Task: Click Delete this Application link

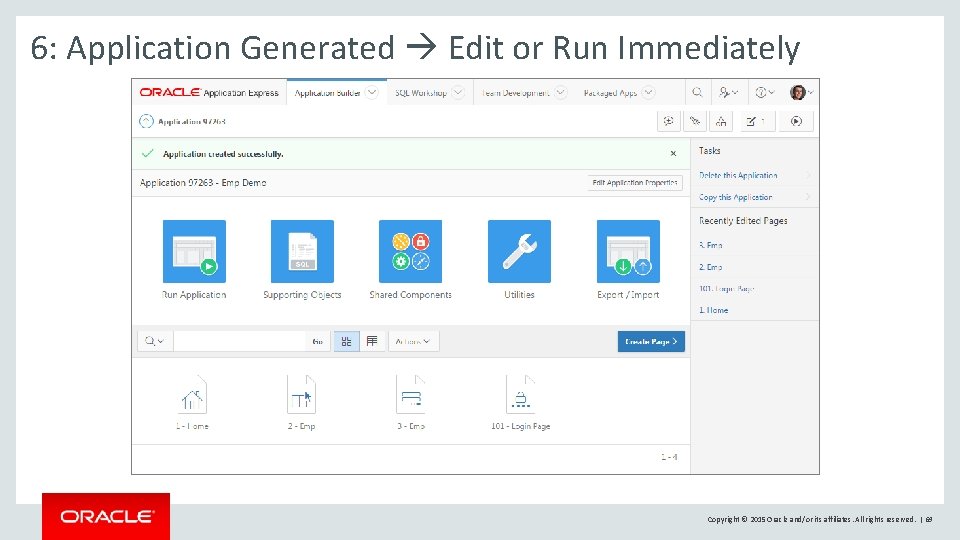Action: [738, 175]
